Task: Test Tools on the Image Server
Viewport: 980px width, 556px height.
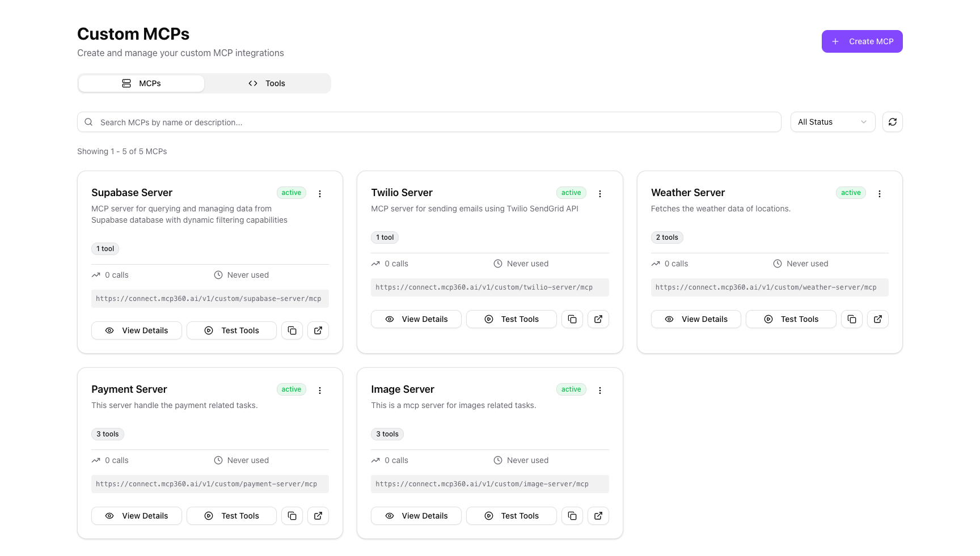Action: pyautogui.click(x=511, y=516)
